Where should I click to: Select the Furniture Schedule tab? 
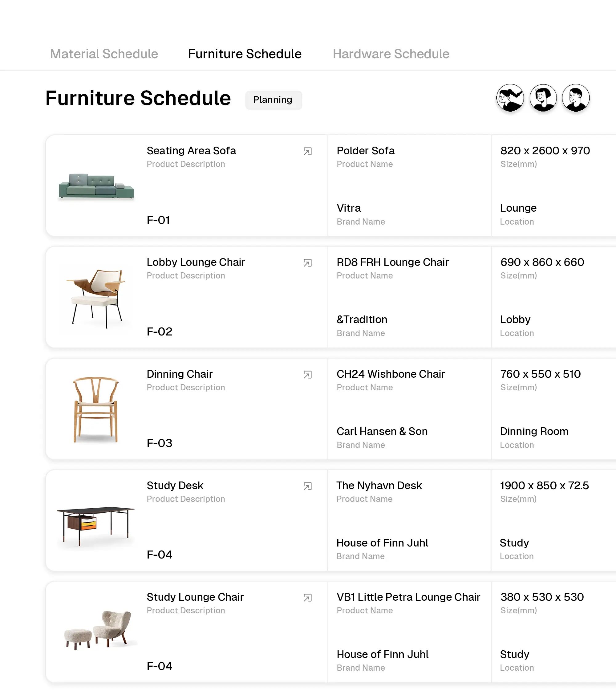[245, 54]
